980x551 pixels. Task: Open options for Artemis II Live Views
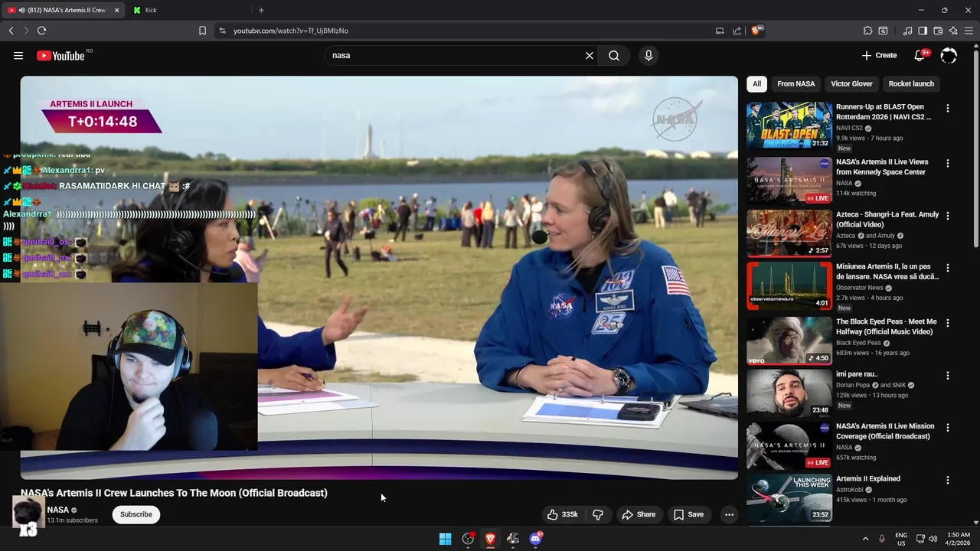coord(947,164)
